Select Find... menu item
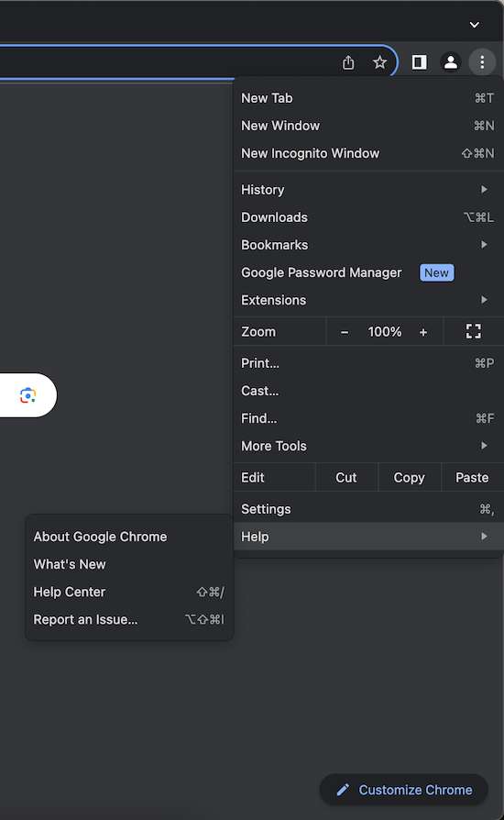 [x=368, y=418]
